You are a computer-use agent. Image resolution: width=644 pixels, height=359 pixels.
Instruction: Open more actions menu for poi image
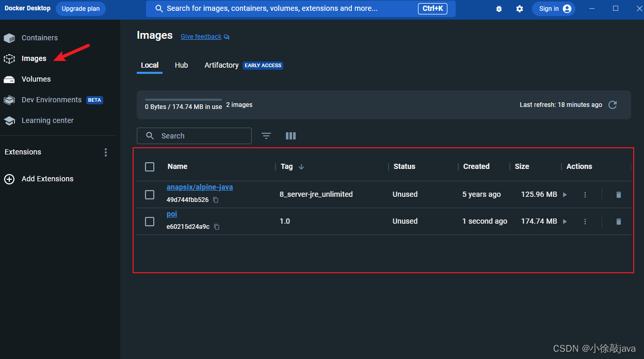pos(585,222)
